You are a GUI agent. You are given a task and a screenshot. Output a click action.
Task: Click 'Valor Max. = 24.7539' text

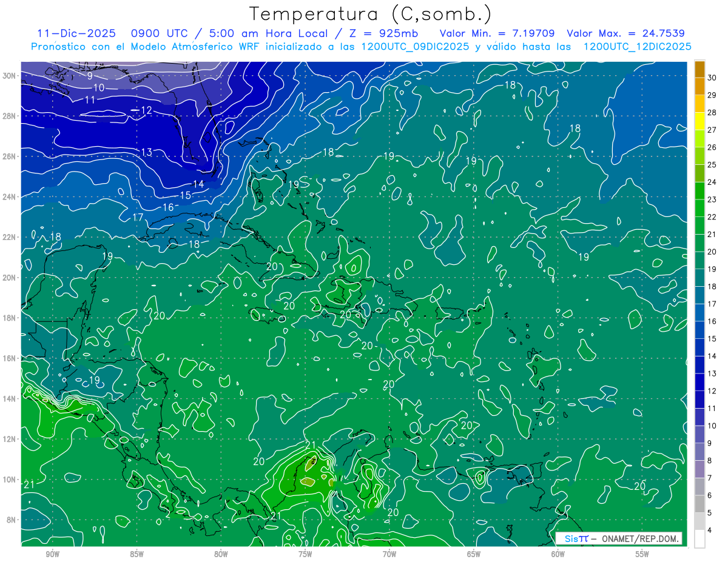[x=626, y=33]
